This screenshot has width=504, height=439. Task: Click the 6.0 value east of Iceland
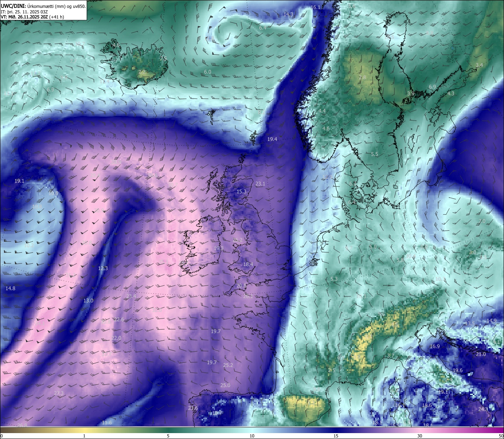pos(208,72)
